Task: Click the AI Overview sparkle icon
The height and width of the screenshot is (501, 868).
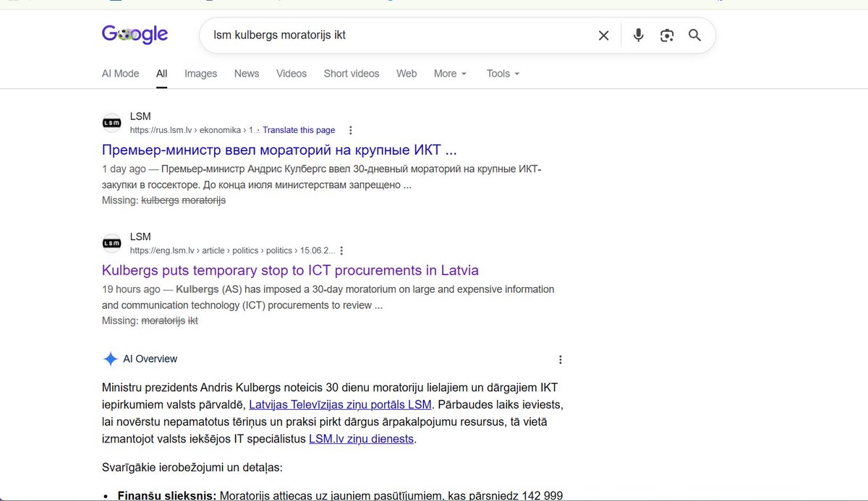Action: pyautogui.click(x=110, y=359)
